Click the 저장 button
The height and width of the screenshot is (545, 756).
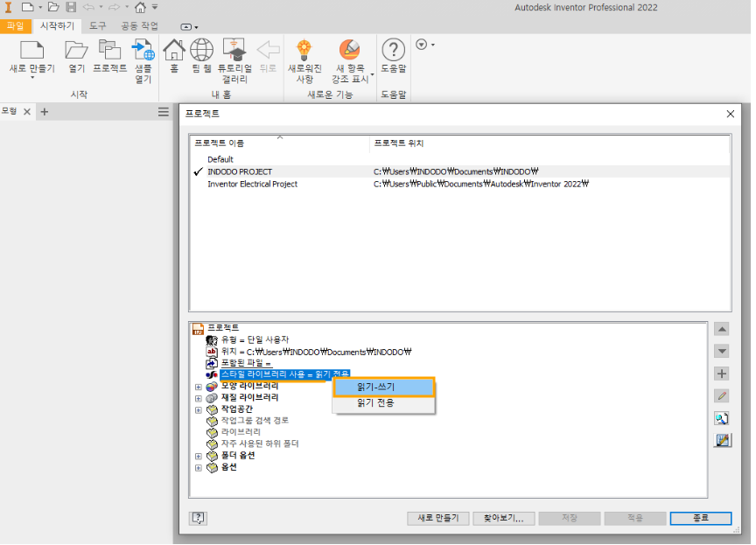click(x=570, y=518)
